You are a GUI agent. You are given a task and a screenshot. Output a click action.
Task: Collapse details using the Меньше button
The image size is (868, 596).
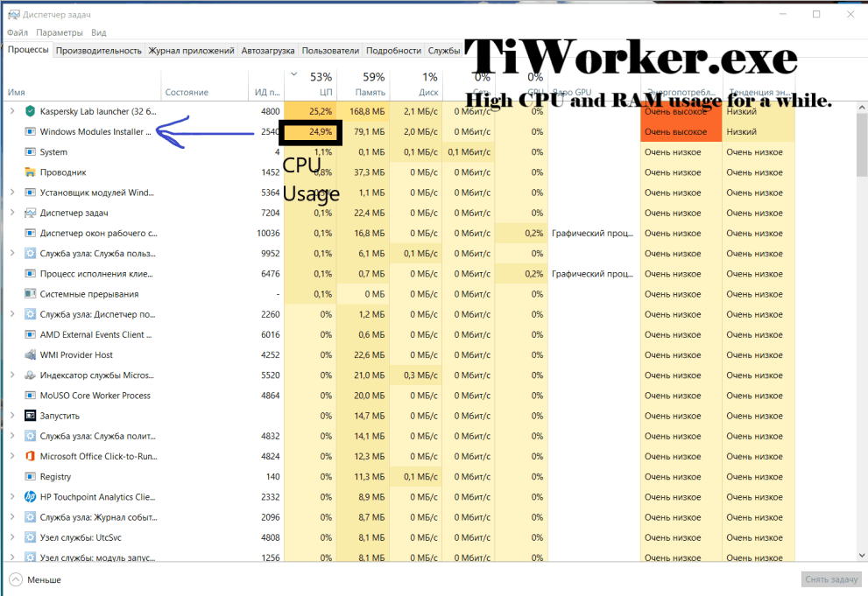(x=35, y=578)
